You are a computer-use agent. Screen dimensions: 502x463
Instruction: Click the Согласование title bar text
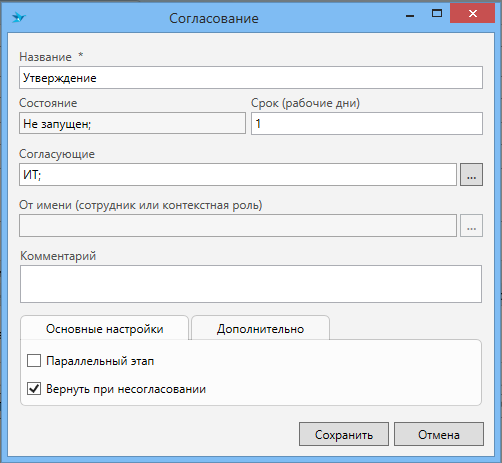[214, 18]
